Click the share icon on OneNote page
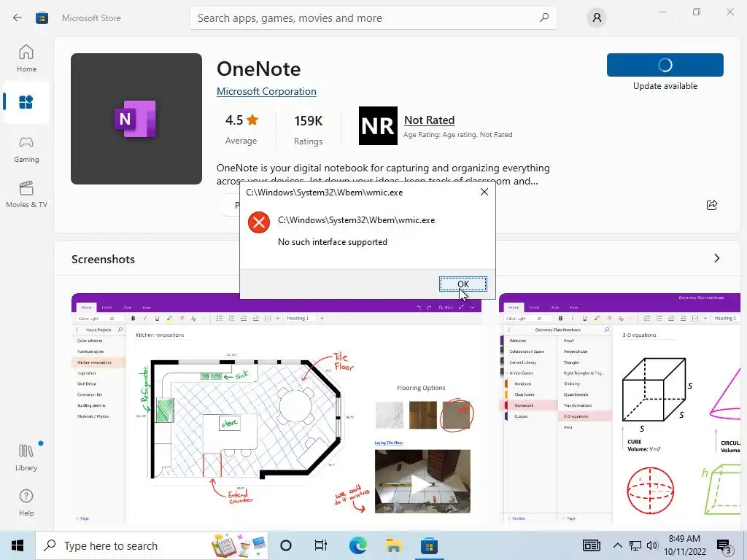The width and height of the screenshot is (747, 560). coord(712,205)
